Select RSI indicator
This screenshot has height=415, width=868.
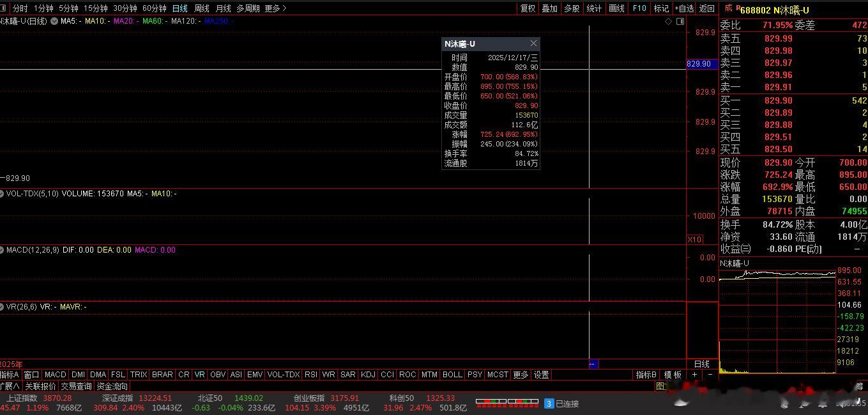pyautogui.click(x=311, y=375)
